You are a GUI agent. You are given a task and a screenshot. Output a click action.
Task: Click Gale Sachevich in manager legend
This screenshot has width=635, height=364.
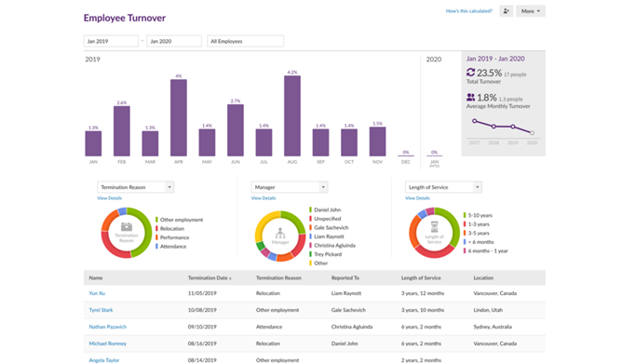[331, 227]
